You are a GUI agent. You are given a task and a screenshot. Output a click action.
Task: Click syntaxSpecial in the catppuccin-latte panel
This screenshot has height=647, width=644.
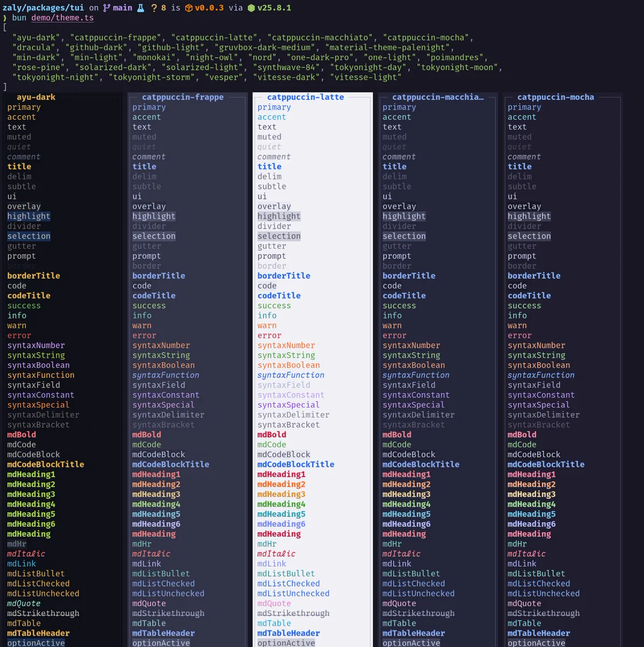coord(288,405)
